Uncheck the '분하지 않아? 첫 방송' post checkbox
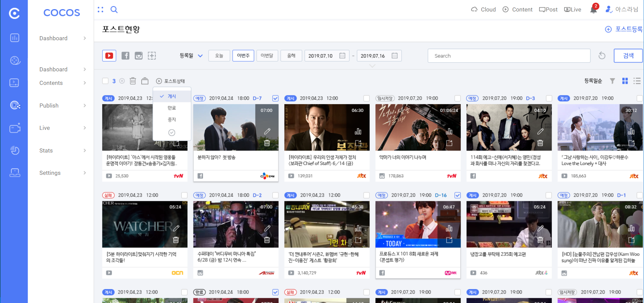 [275, 98]
